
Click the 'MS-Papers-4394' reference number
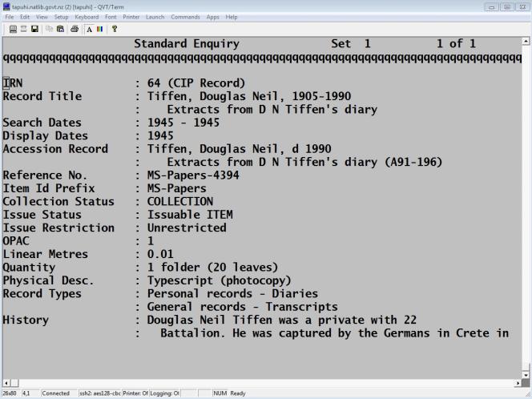[x=193, y=175]
